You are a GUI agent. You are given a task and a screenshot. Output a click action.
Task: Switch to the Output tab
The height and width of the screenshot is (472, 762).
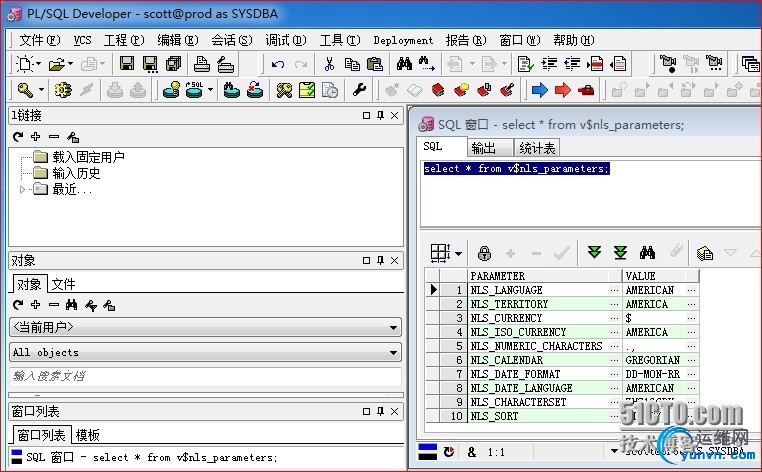click(x=488, y=148)
